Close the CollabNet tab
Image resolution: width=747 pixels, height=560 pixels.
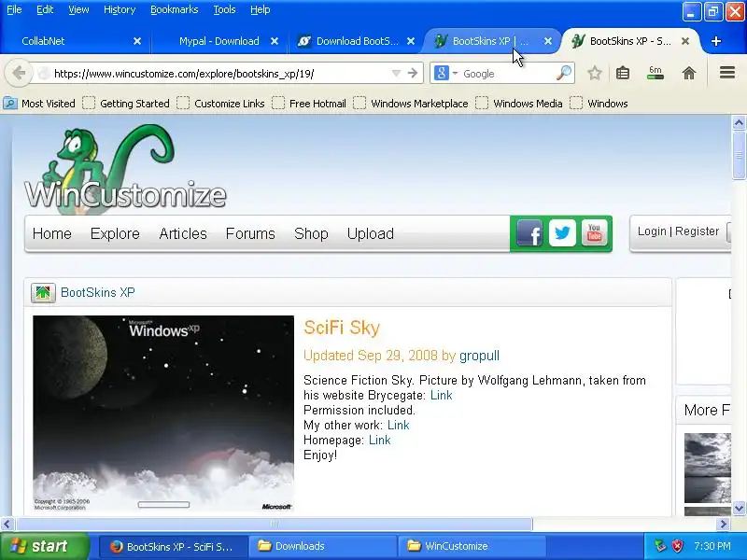[137, 41]
